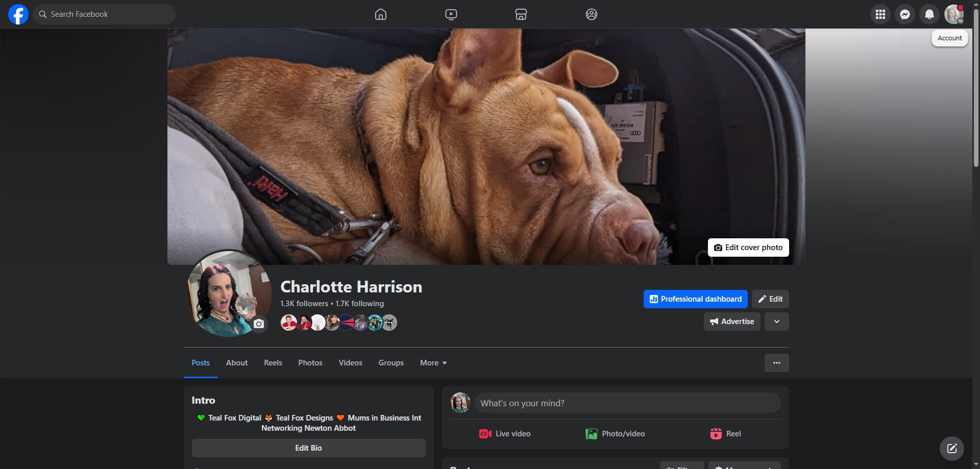This screenshot has height=469, width=980.
Task: Open the Account profile menu
Action: click(954, 14)
